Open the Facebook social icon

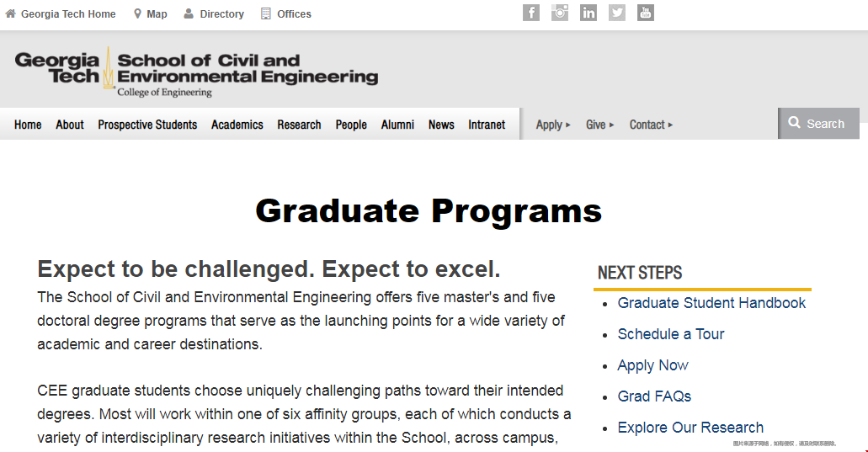pos(531,13)
